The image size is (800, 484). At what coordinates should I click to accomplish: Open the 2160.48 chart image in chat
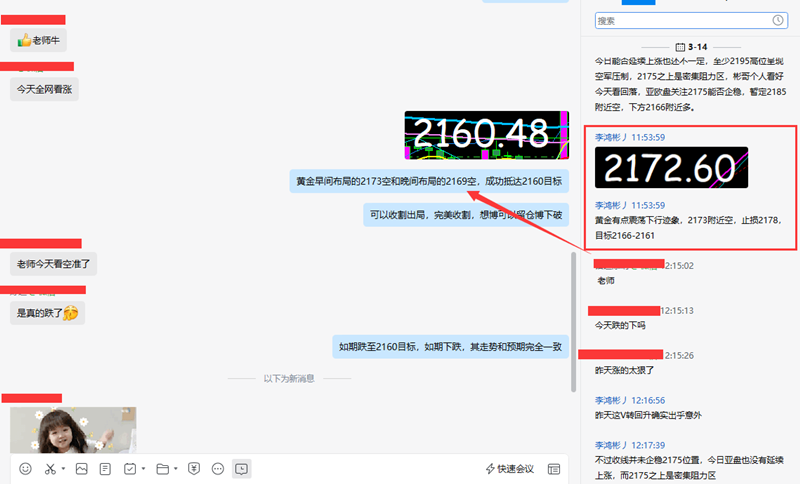[x=487, y=135]
